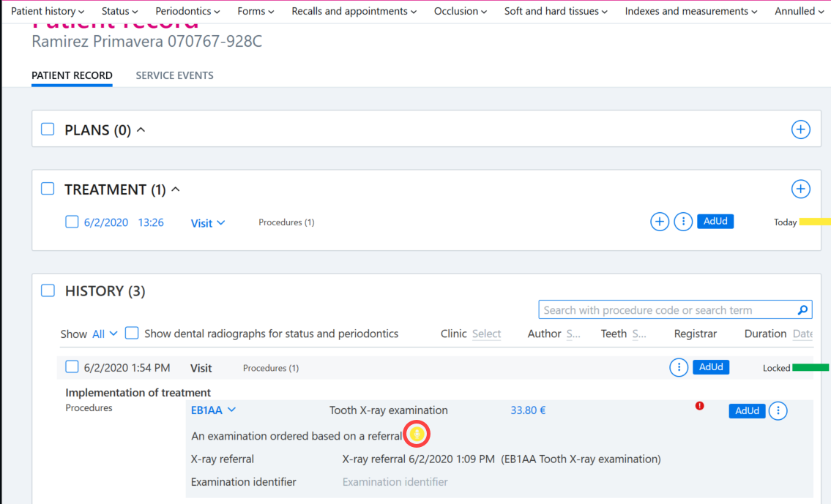The width and height of the screenshot is (831, 504).
Task: Add new treatment with section plus icon
Action: click(x=800, y=189)
